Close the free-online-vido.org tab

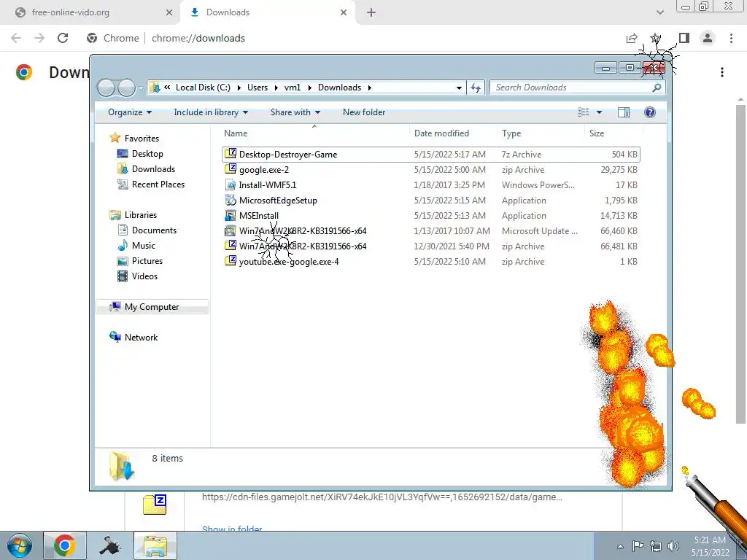(169, 12)
